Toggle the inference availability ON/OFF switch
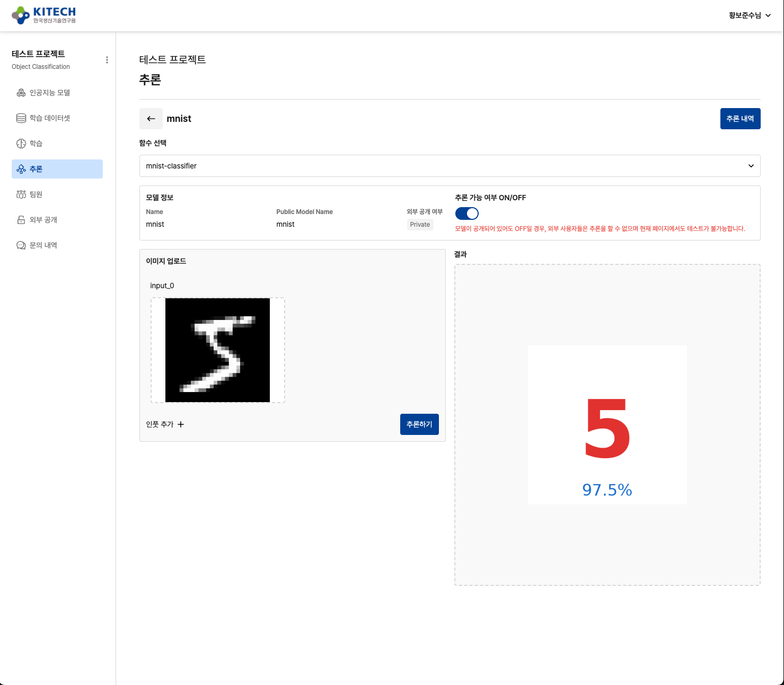784x685 pixels. point(466,213)
